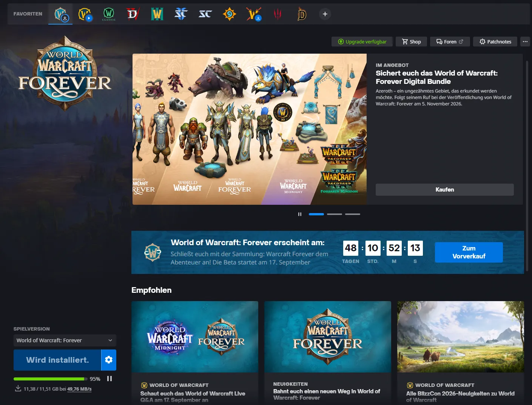
Task: Click the Forever Digital Bundle promo image
Action: click(x=250, y=129)
